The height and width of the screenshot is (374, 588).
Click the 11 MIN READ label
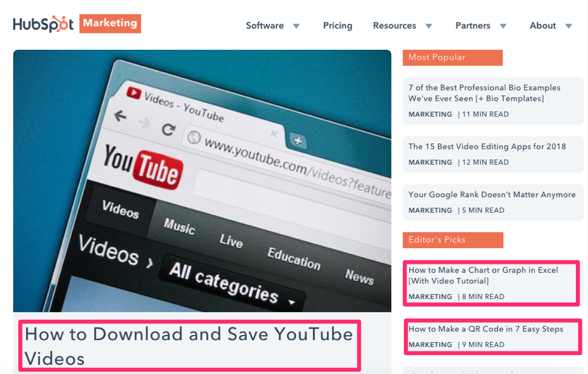pyautogui.click(x=485, y=114)
